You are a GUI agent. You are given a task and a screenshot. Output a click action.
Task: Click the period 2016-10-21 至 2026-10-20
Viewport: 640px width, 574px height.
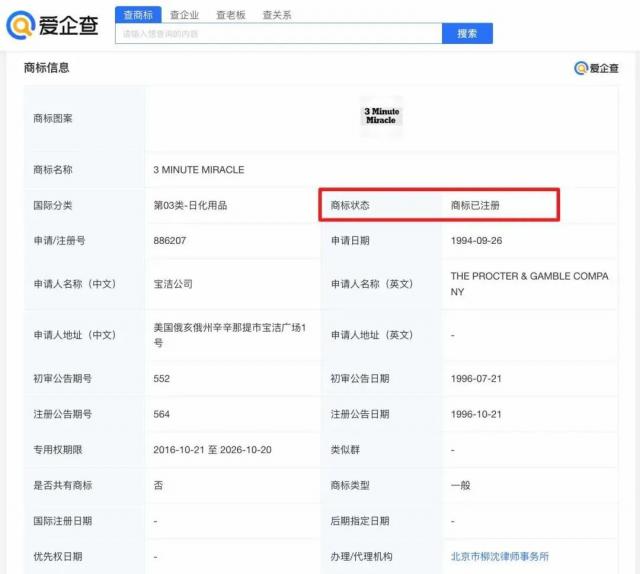[x=212, y=449]
